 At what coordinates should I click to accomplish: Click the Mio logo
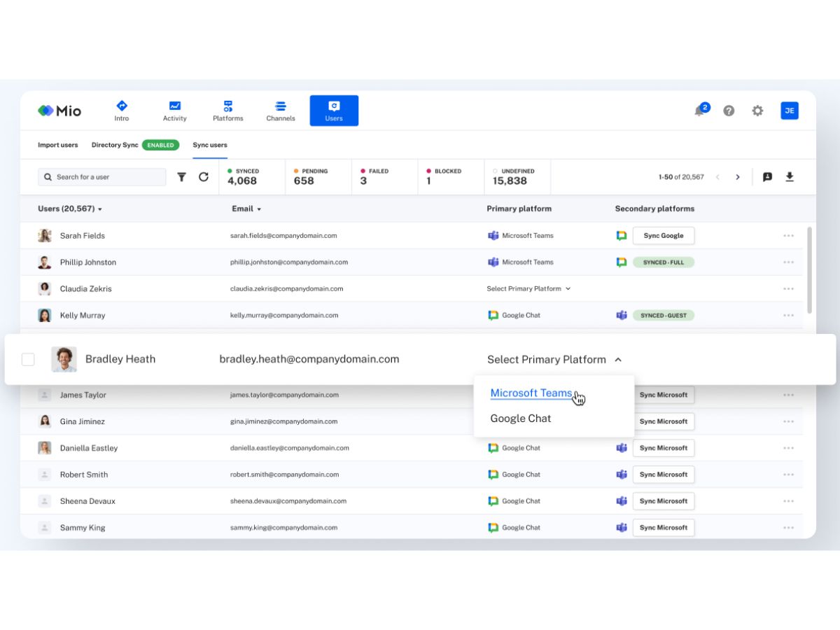[x=59, y=111]
